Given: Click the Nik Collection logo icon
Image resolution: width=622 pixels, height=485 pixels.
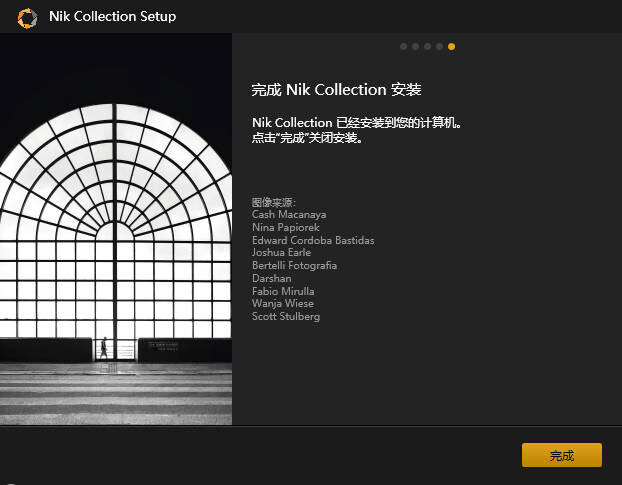Looking at the screenshot, I should click(x=28, y=16).
